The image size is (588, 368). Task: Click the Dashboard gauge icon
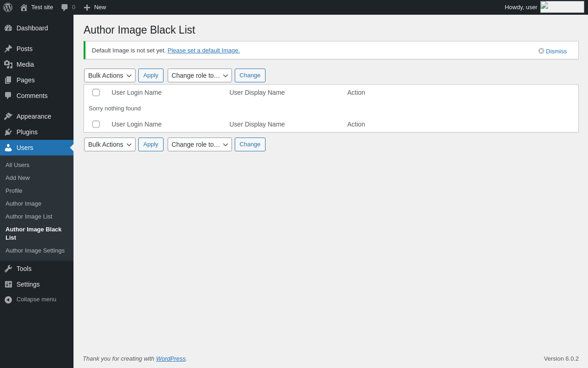[x=8, y=28]
